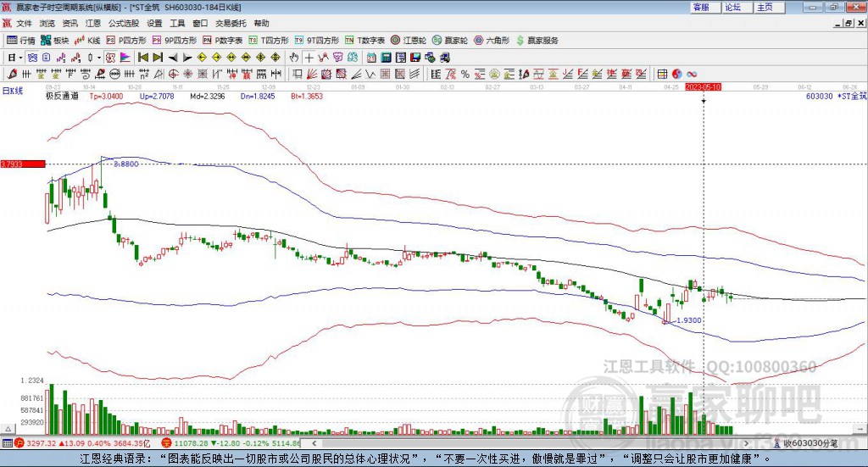Open the 六角形 hexagon tool
Image resolution: width=868 pixels, height=467 pixels.
[x=492, y=41]
